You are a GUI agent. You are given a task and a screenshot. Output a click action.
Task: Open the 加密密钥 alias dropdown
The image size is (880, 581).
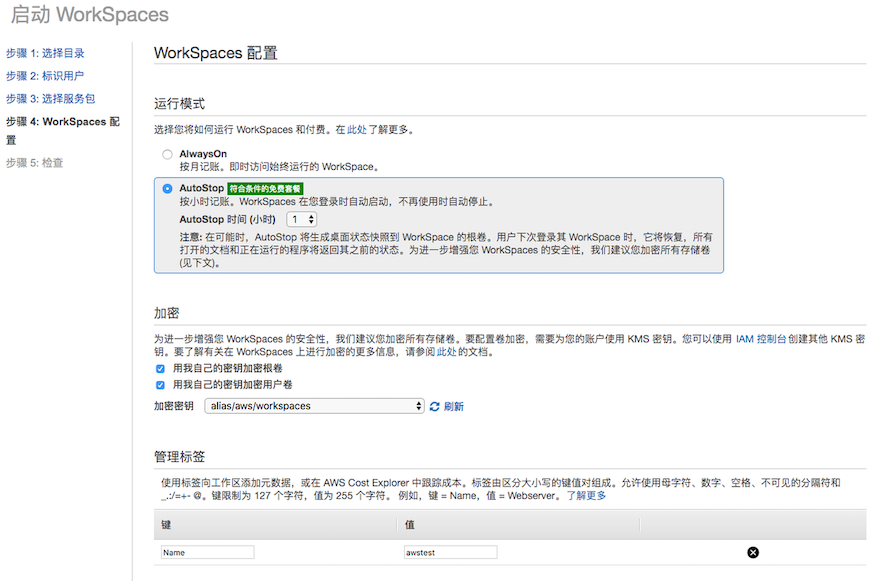314,406
